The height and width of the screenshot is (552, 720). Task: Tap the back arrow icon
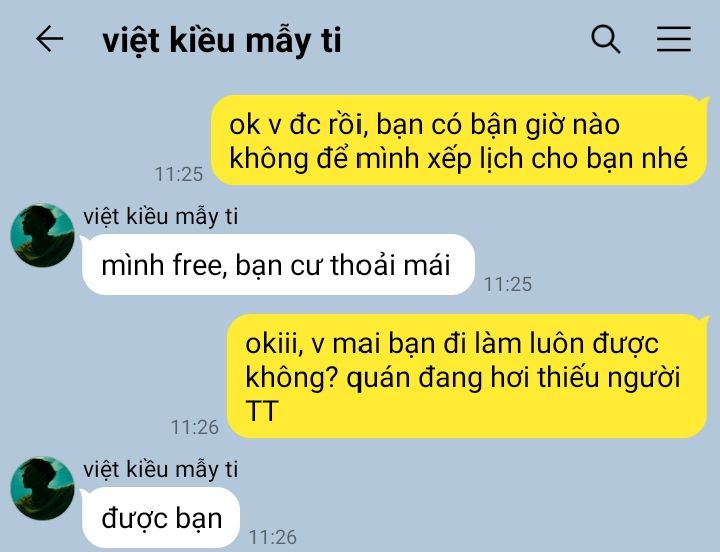(49, 39)
